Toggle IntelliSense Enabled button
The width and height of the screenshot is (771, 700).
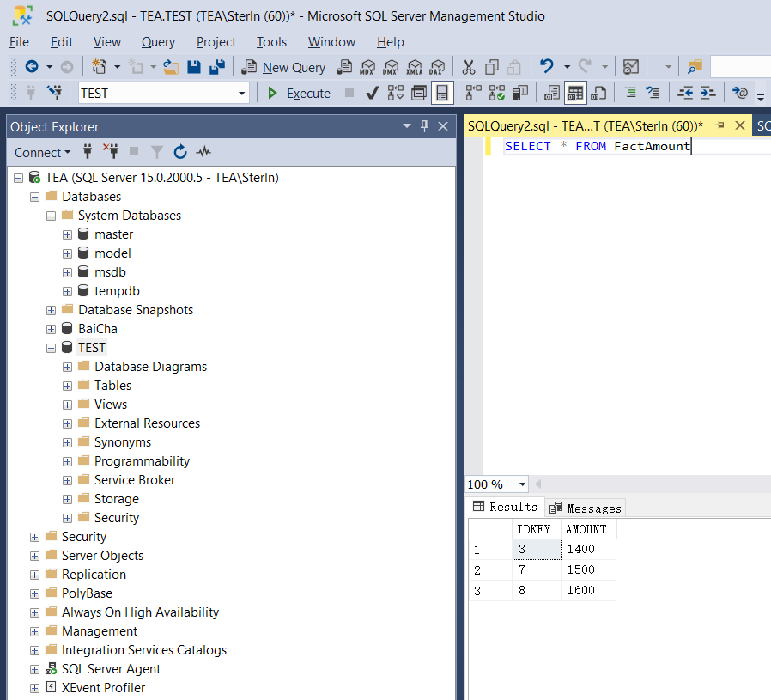point(442,93)
